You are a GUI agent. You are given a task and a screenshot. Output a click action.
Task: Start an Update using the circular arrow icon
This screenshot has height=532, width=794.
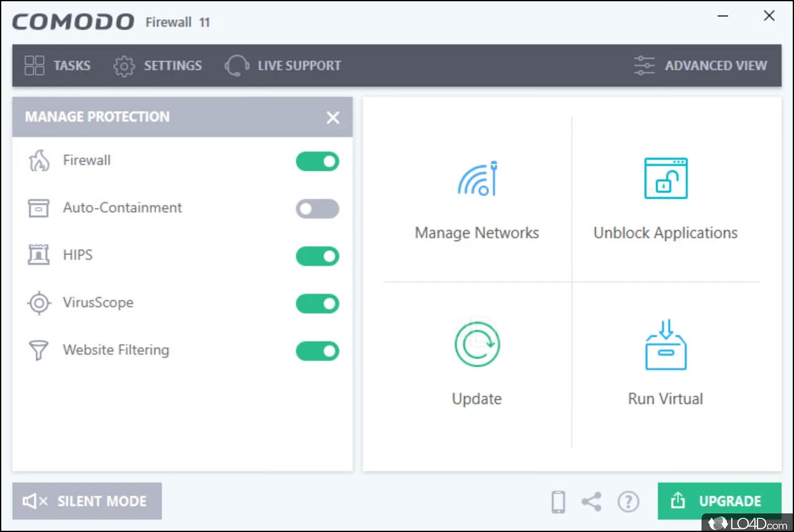(x=477, y=345)
